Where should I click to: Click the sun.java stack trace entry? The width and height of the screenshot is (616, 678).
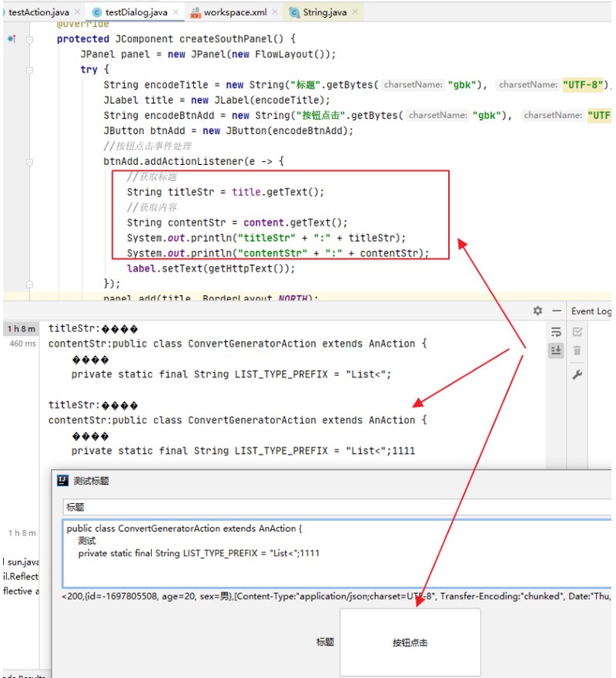click(x=23, y=562)
